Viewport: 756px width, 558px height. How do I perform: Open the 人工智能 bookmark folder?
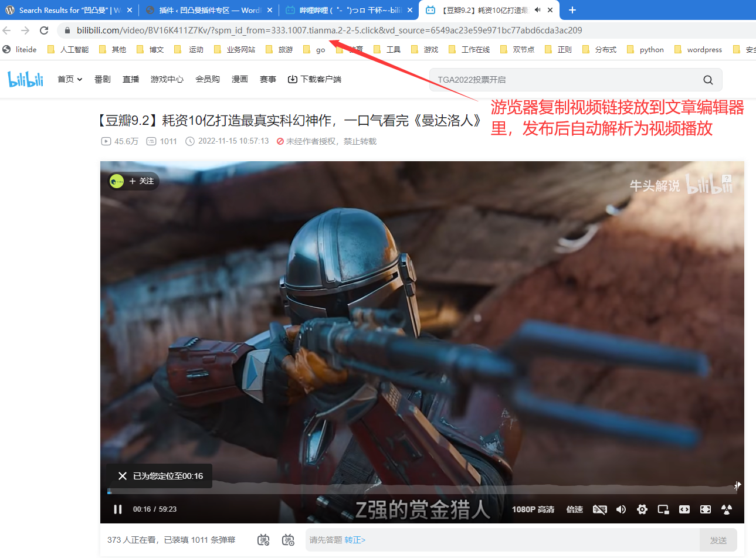point(68,50)
